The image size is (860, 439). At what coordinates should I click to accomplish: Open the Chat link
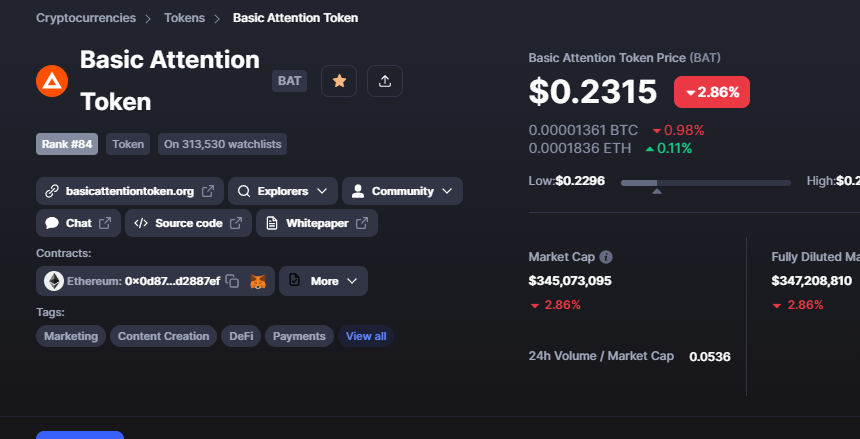click(78, 223)
